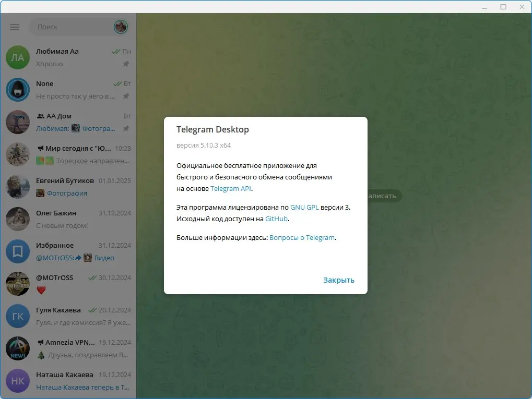Image resolution: width=532 pixels, height=399 pixels.
Task: Click the megaphone icon before Мир сегодня
Action: pos(40,149)
